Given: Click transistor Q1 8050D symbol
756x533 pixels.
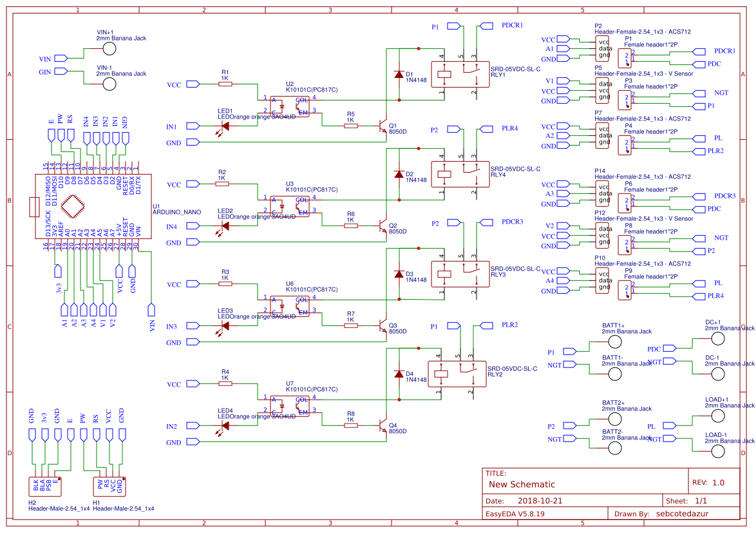Looking at the screenshot, I should coord(384,125).
